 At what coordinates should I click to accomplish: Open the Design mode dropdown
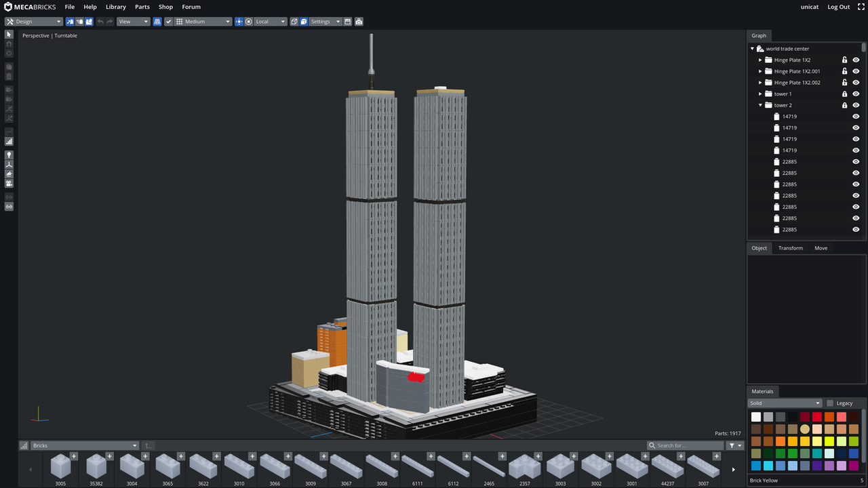[x=34, y=22]
